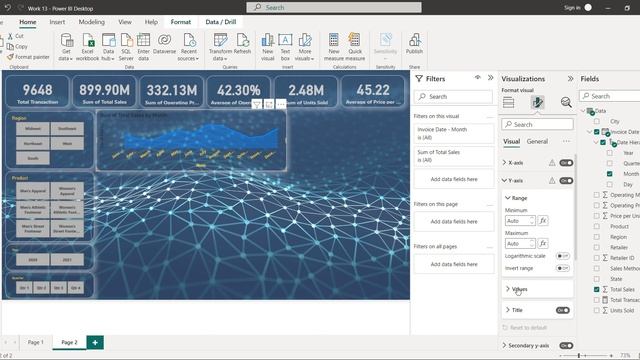Check the Year hierarchy checkbox
The image size is (640, 360).
pos(609,153)
